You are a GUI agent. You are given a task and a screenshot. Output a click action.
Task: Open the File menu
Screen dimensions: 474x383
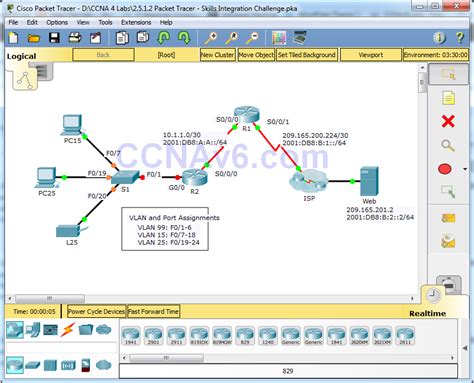(x=13, y=22)
